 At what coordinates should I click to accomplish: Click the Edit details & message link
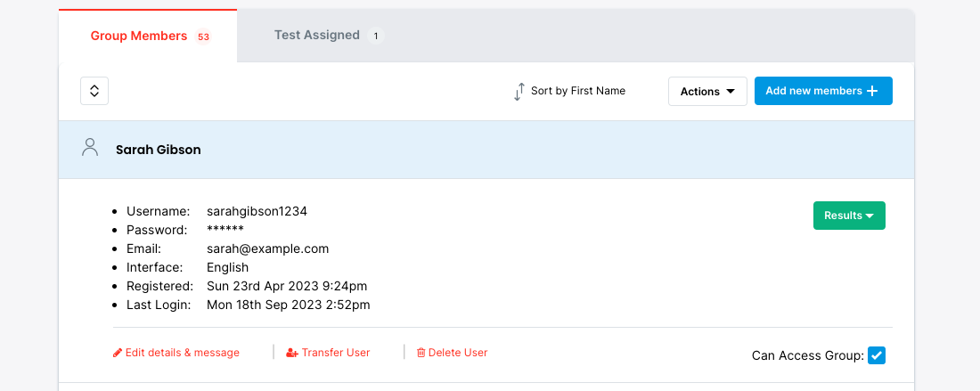tap(182, 353)
